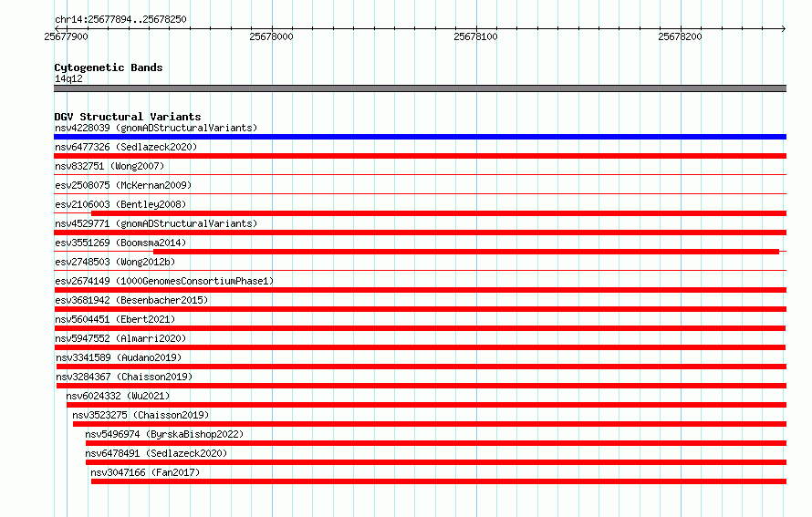Select the nsv6478491 red variant bar
This screenshot has height=517, width=812.
(436, 462)
